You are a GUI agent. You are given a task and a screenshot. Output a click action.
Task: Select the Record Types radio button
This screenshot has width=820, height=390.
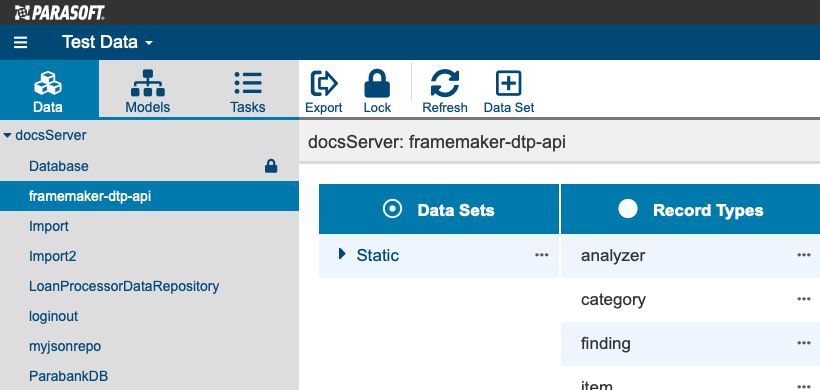pos(628,209)
